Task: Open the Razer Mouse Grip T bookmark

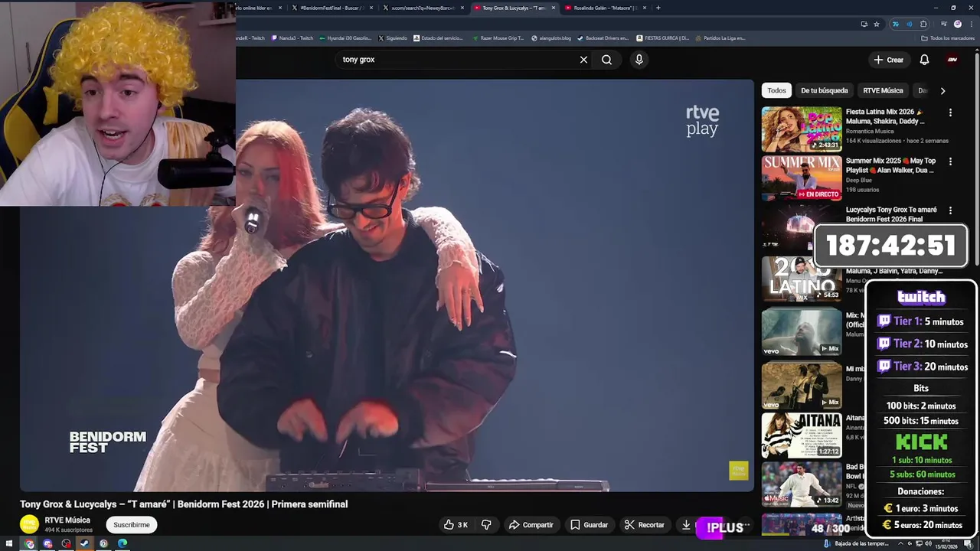Action: click(x=498, y=37)
